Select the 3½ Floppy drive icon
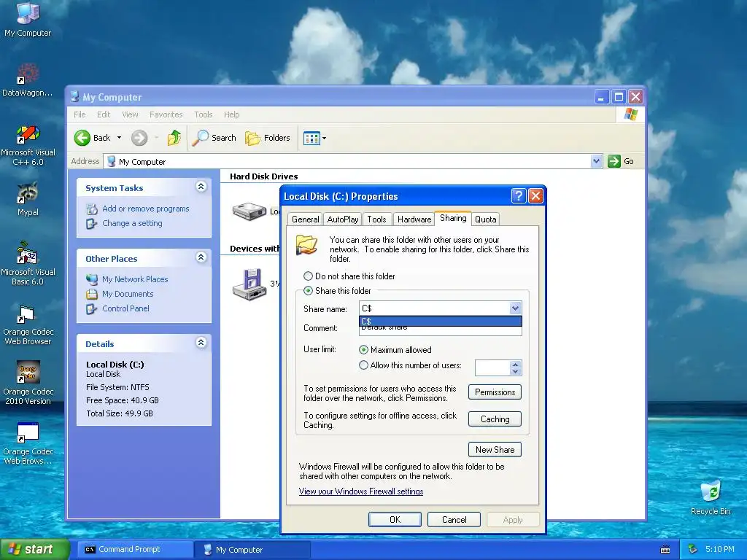 [x=249, y=284]
